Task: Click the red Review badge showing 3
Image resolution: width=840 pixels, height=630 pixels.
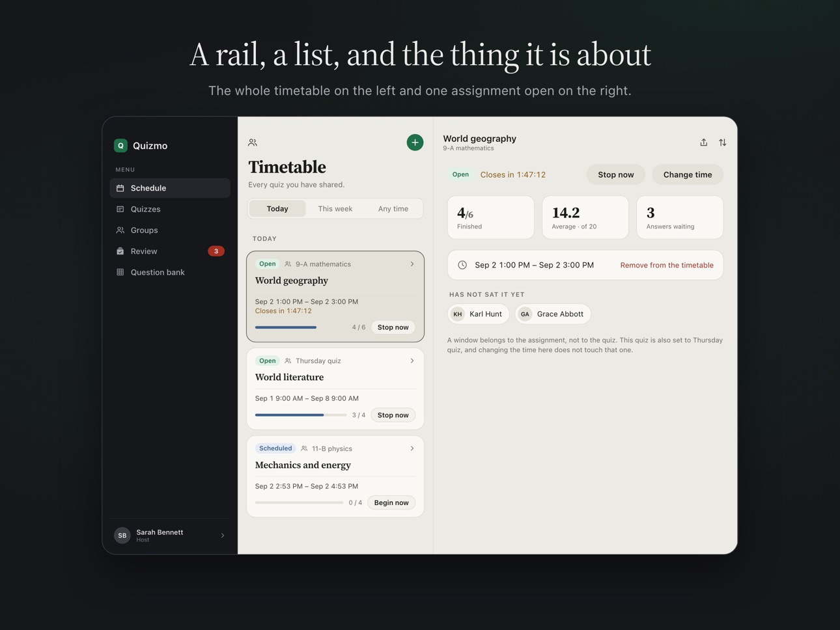Action: pos(216,251)
